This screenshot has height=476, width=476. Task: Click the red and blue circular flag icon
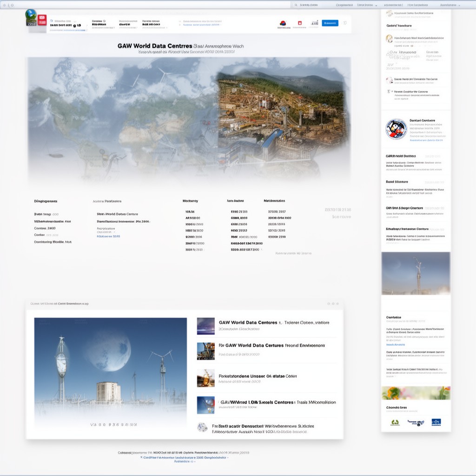283,23
